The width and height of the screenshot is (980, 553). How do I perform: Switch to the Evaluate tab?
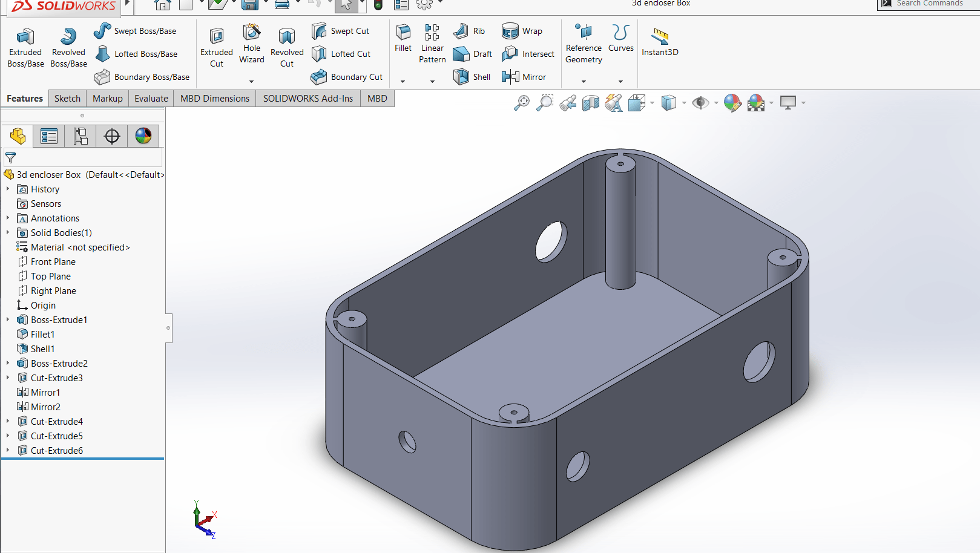151,99
